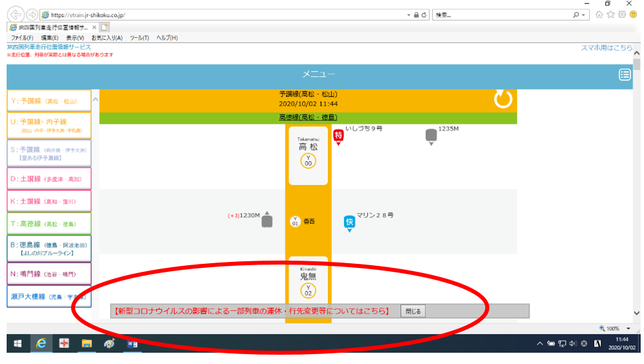Screen dimensions: 644x364
Task: Open the Windows Start button
Action: [x=18, y=343]
